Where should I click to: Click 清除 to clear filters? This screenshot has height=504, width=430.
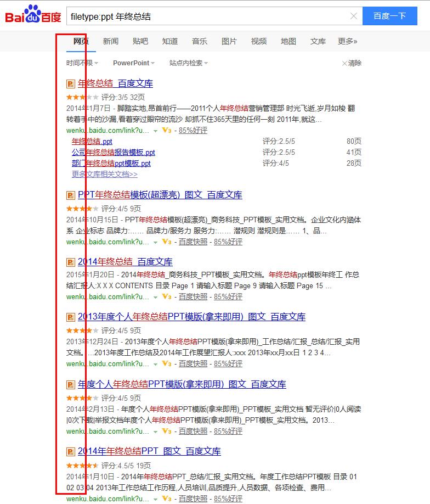point(352,63)
